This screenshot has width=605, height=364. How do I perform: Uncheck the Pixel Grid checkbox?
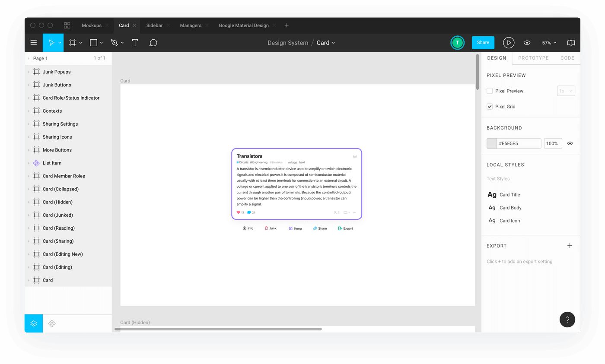490,106
